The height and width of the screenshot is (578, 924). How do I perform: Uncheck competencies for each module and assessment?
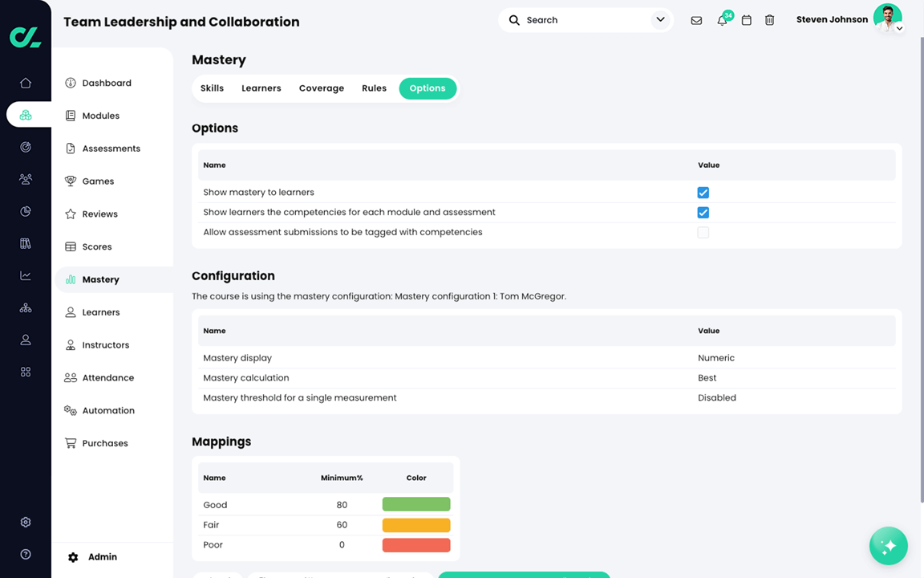(x=703, y=212)
